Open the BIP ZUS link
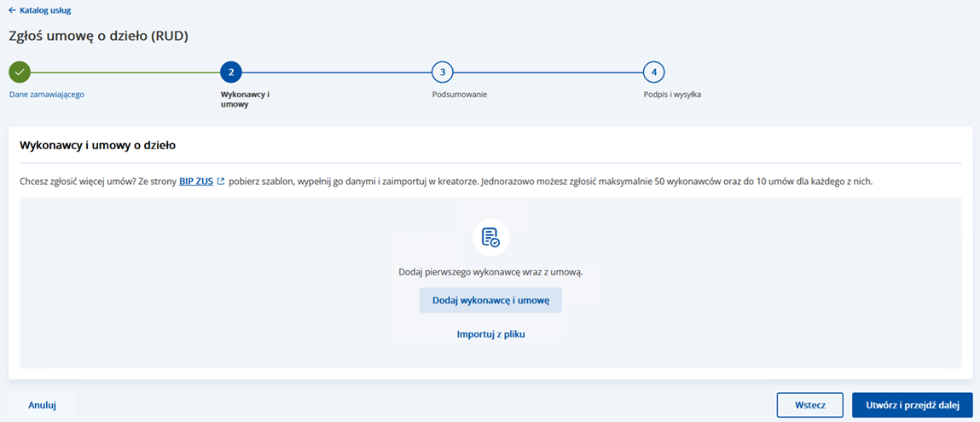 195,182
